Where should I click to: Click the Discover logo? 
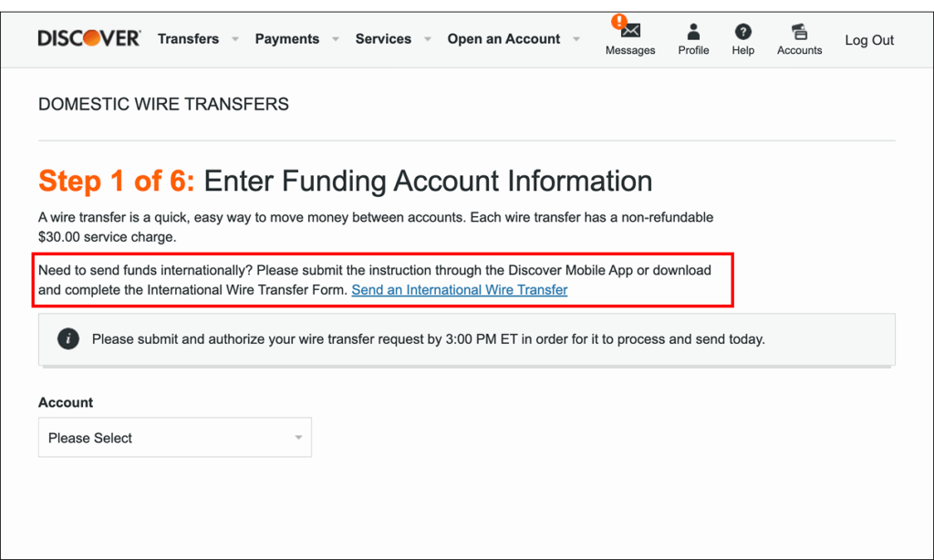88,38
